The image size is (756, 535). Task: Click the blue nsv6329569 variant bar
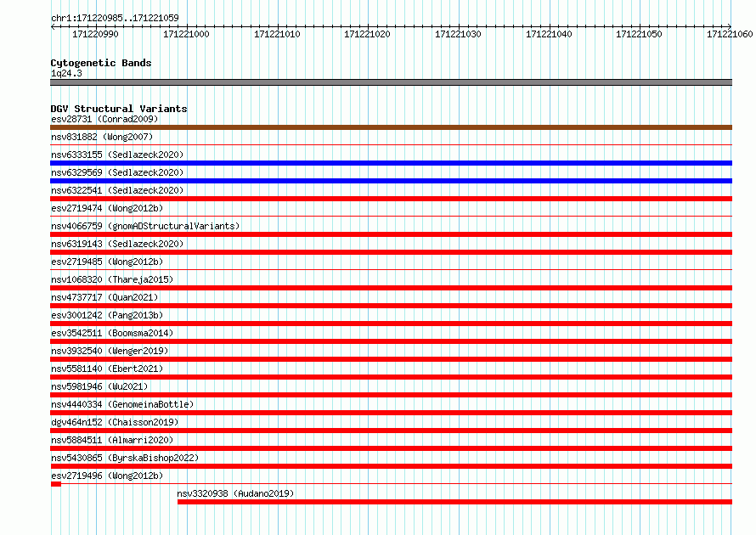(x=391, y=181)
